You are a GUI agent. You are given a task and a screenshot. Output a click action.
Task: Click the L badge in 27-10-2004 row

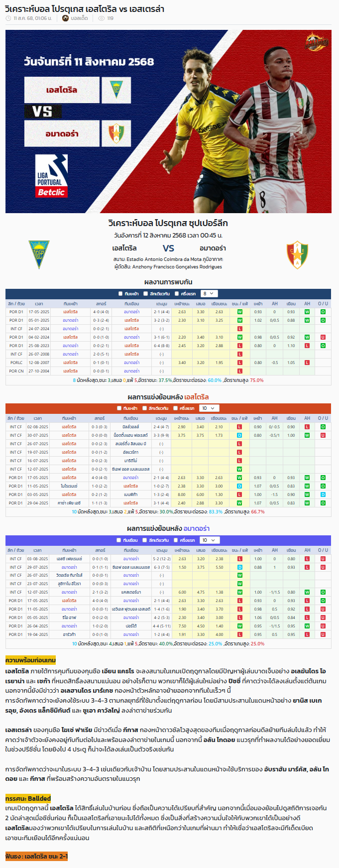pyautogui.click(x=240, y=371)
